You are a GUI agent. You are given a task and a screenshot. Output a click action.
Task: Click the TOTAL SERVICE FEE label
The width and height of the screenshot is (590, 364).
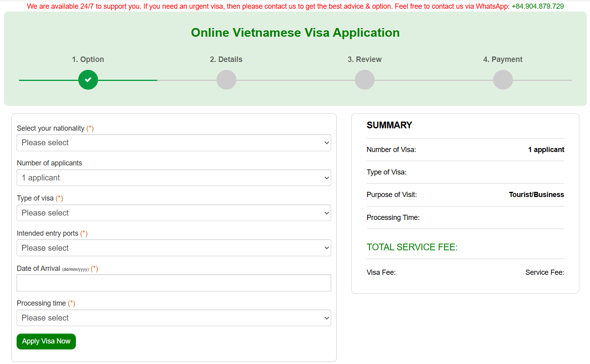coord(412,248)
